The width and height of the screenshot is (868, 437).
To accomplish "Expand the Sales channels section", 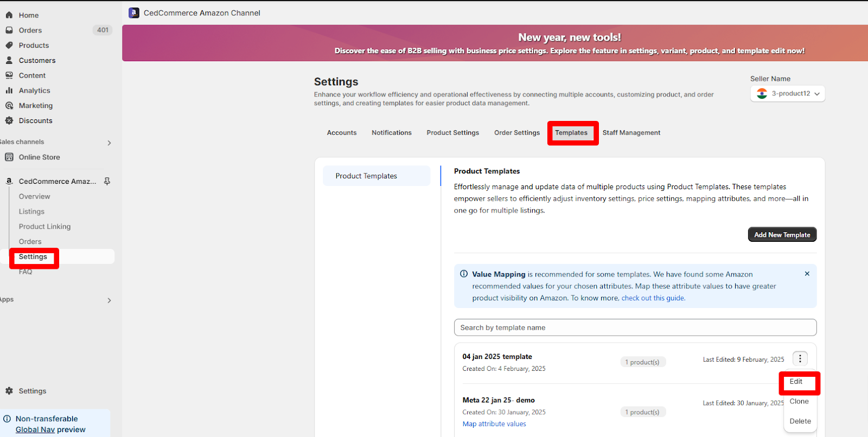I will point(109,143).
